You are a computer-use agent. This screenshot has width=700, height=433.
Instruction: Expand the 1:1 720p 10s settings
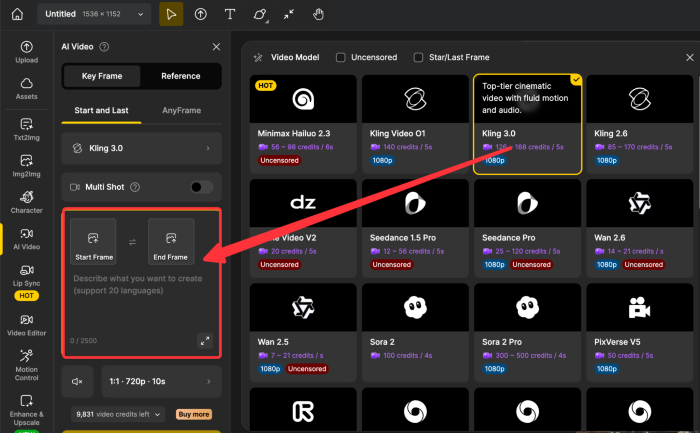(162, 381)
